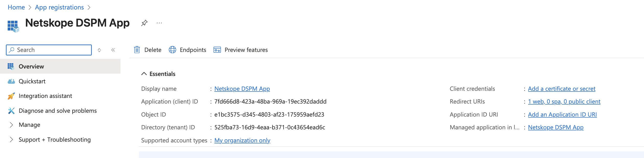Image resolution: width=644 pixels, height=158 pixels.
Task: Click the Diagnose and solve problems wrench icon
Action: click(11, 111)
